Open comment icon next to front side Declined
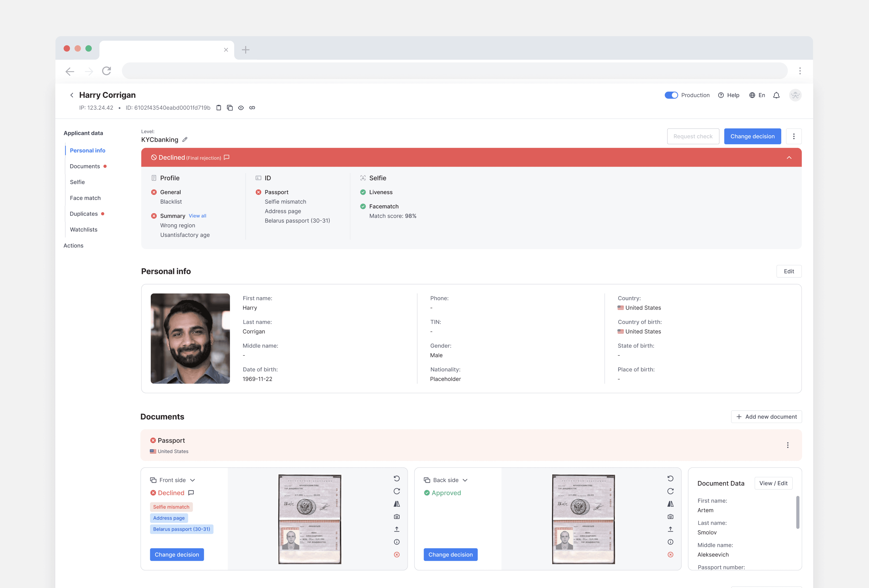The height and width of the screenshot is (588, 869). (x=191, y=493)
